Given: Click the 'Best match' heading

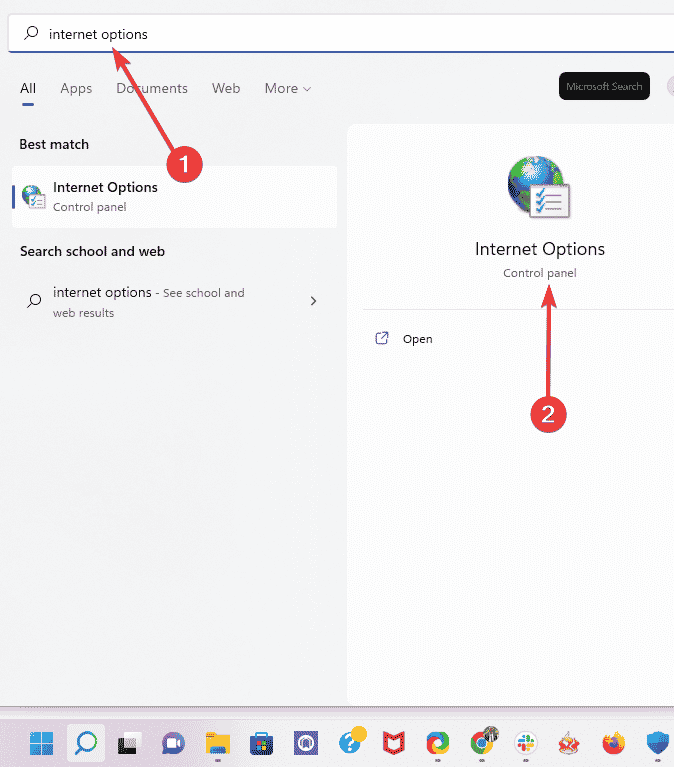Looking at the screenshot, I should coord(54,144).
